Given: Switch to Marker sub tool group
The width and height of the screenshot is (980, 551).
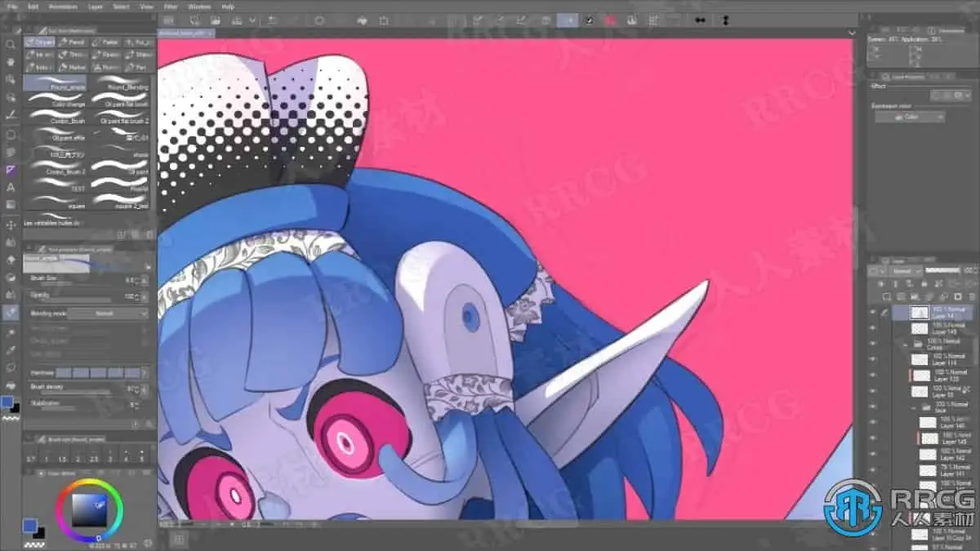Looking at the screenshot, I should [x=72, y=66].
